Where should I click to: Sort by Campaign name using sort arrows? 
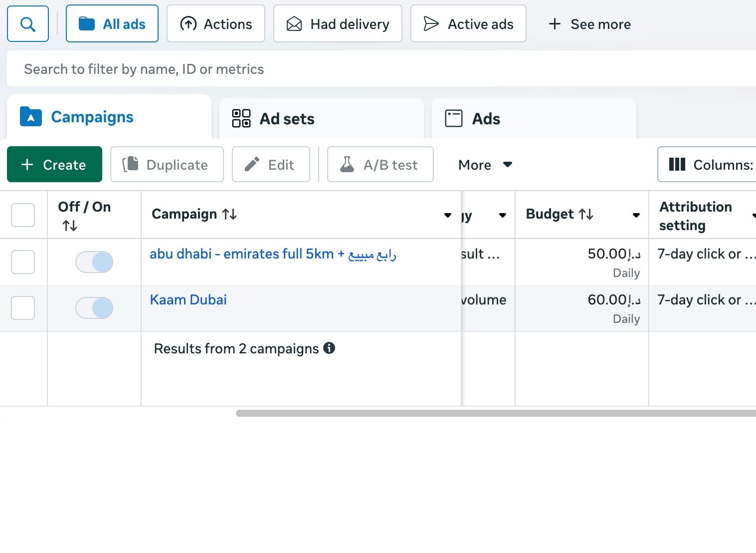[x=229, y=214]
